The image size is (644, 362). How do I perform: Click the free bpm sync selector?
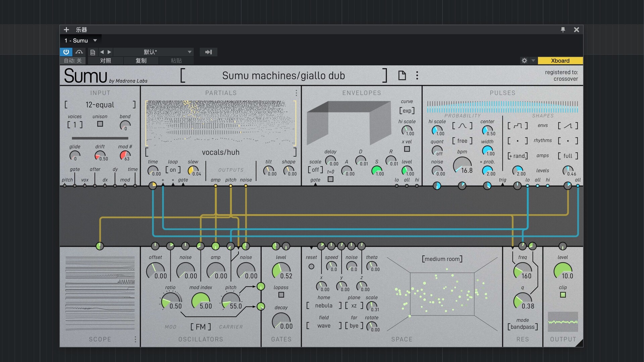click(462, 141)
